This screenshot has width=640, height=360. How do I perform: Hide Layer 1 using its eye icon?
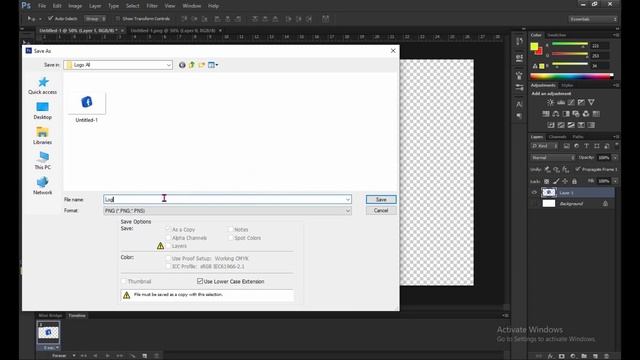pyautogui.click(x=534, y=193)
